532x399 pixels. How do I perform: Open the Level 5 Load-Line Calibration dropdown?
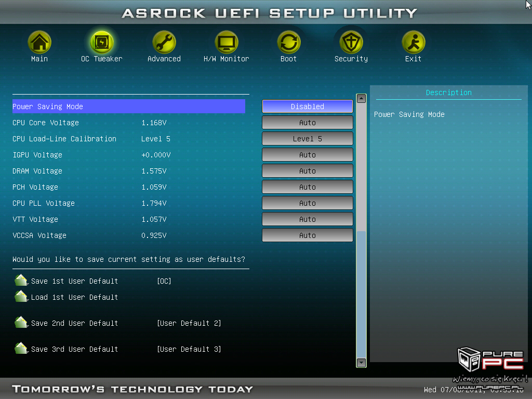click(308, 139)
